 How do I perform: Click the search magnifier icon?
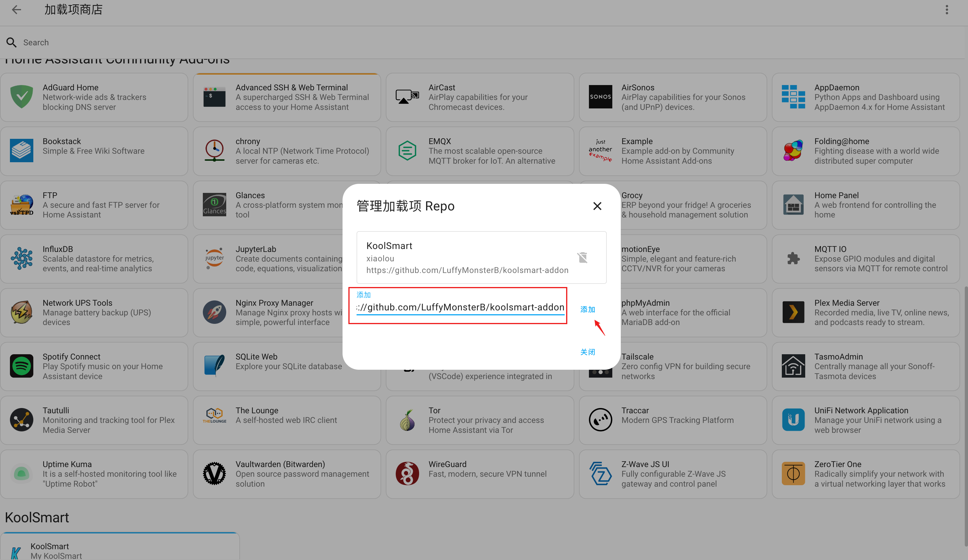tap(11, 42)
